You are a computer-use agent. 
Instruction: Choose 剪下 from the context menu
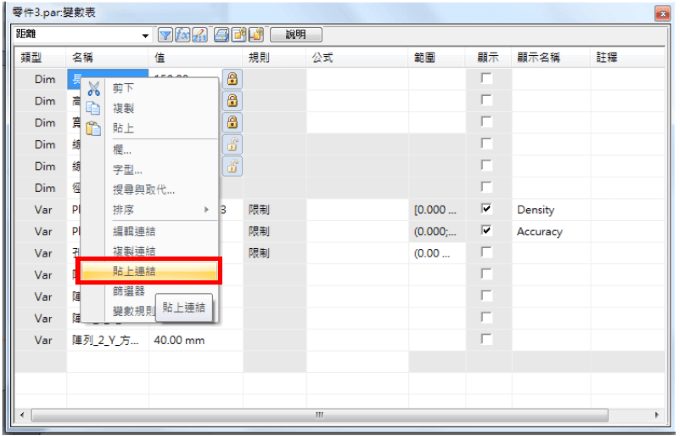[125, 88]
